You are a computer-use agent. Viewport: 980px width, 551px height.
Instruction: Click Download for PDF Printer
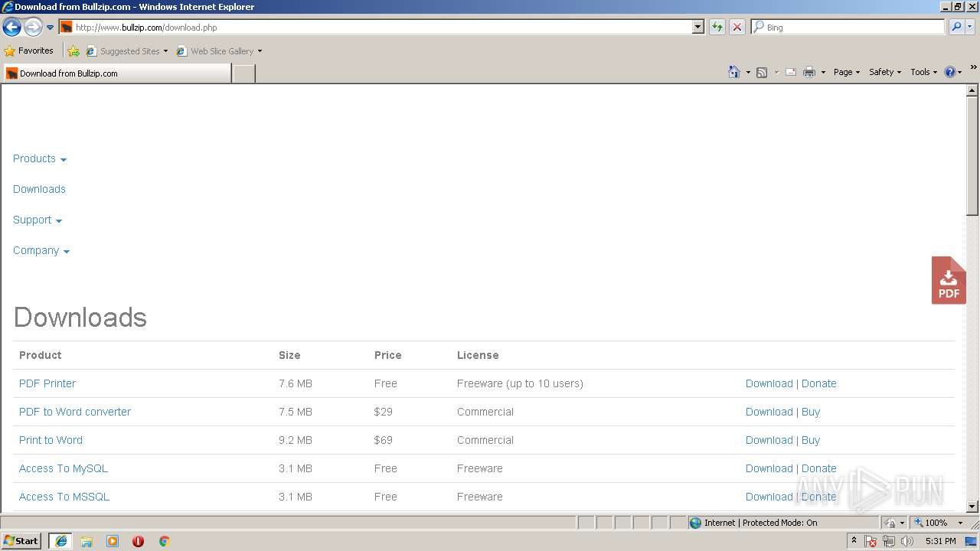pyautogui.click(x=769, y=383)
